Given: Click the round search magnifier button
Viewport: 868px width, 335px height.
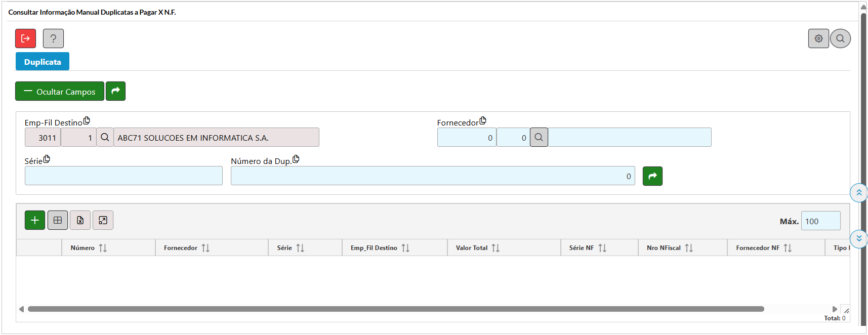Looking at the screenshot, I should tap(840, 38).
